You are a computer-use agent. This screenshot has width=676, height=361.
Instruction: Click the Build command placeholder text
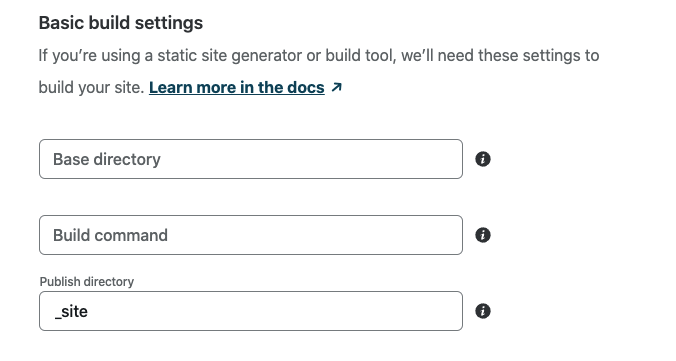(x=110, y=235)
